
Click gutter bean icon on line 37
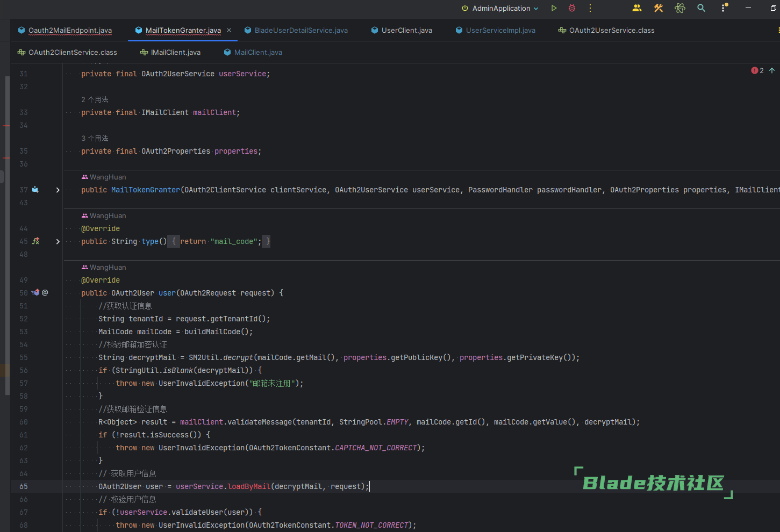coord(35,190)
